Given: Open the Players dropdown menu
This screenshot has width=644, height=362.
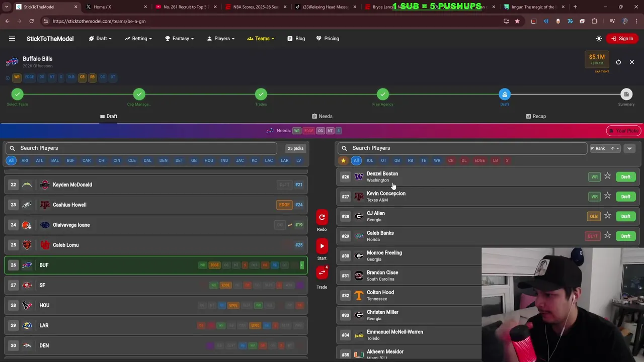Looking at the screenshot, I should [221, 39].
